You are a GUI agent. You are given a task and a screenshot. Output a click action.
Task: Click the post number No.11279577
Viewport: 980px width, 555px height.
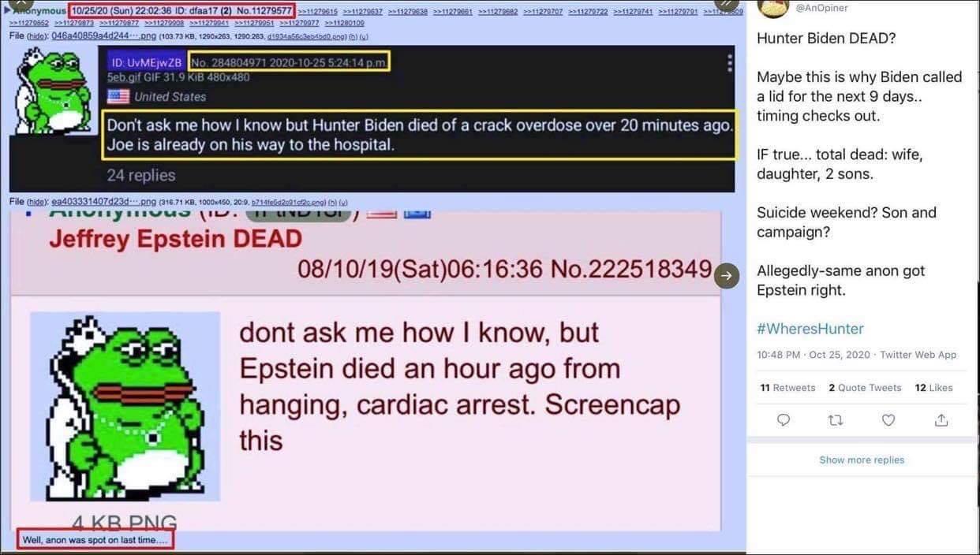[263, 10]
